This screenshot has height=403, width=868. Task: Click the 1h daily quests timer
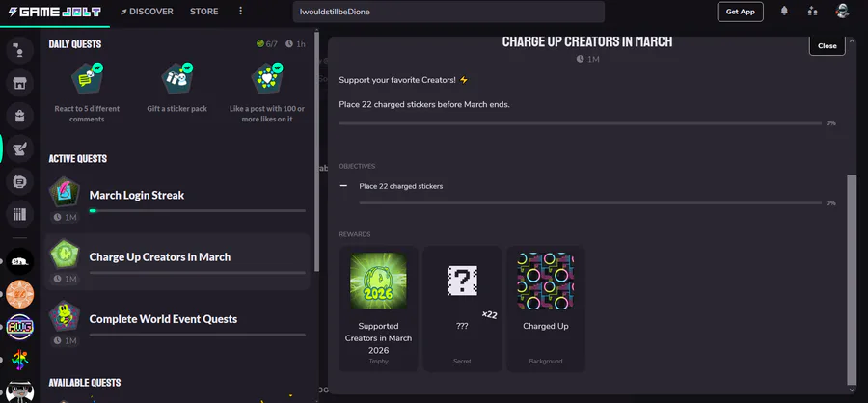(x=296, y=44)
